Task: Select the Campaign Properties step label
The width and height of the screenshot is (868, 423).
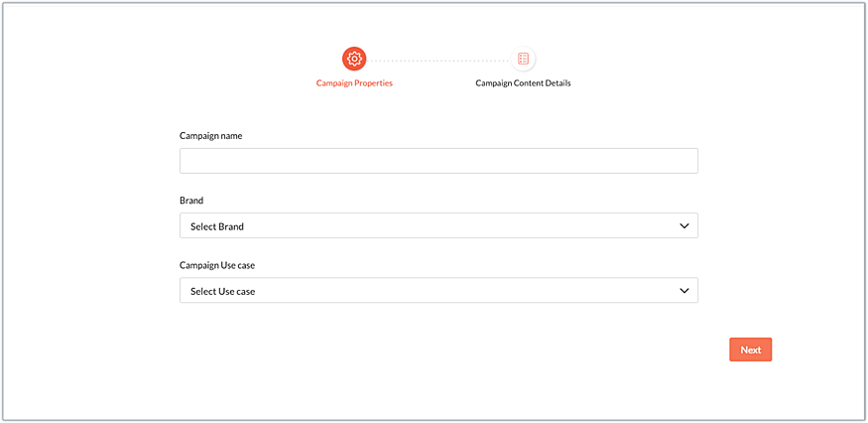Action: (354, 83)
